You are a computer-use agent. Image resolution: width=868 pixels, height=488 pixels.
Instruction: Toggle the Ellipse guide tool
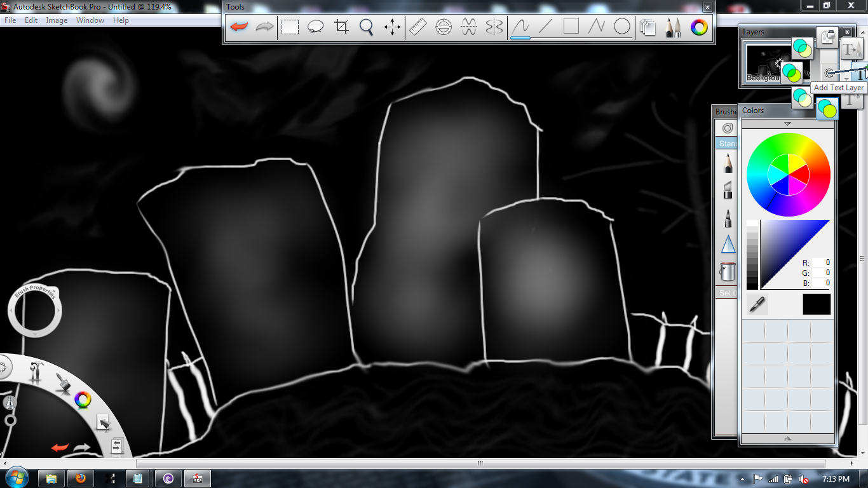(x=444, y=27)
